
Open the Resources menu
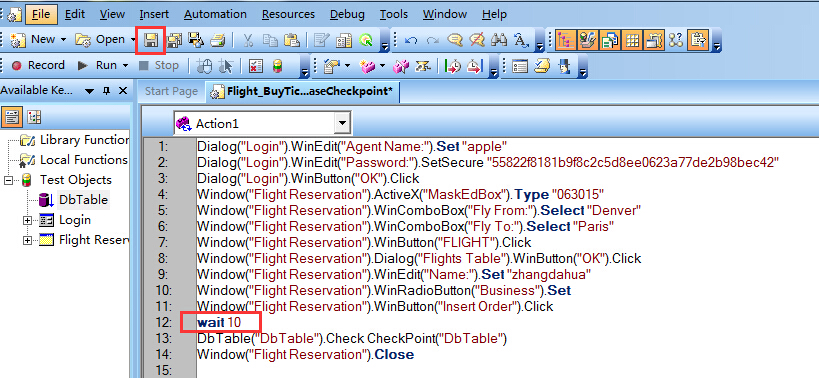(288, 14)
